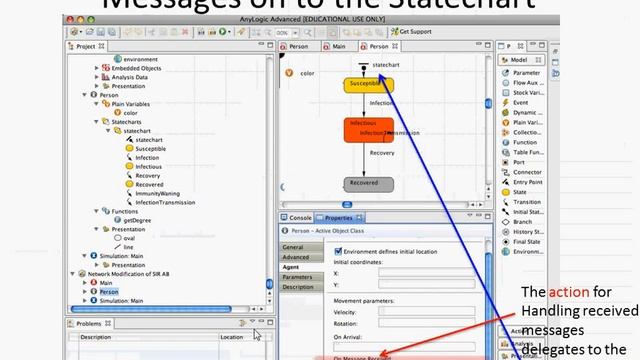Switch to the Properties tab
The image size is (640, 360).
point(339,218)
